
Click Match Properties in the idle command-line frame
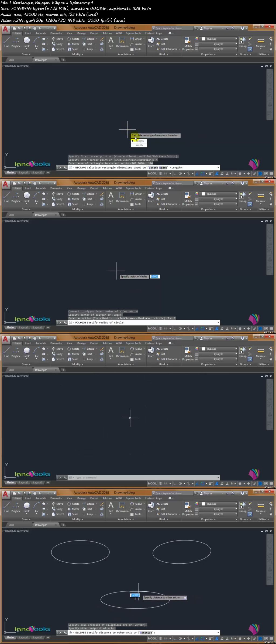click(x=188, y=354)
